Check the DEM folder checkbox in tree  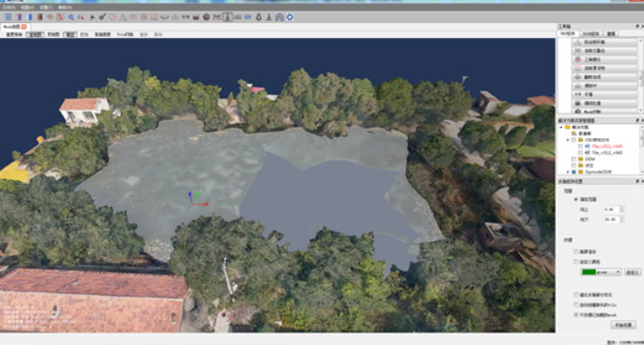pyautogui.click(x=573, y=159)
